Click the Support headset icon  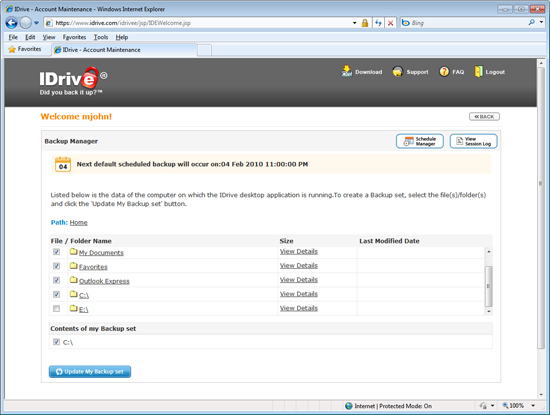[x=397, y=72]
